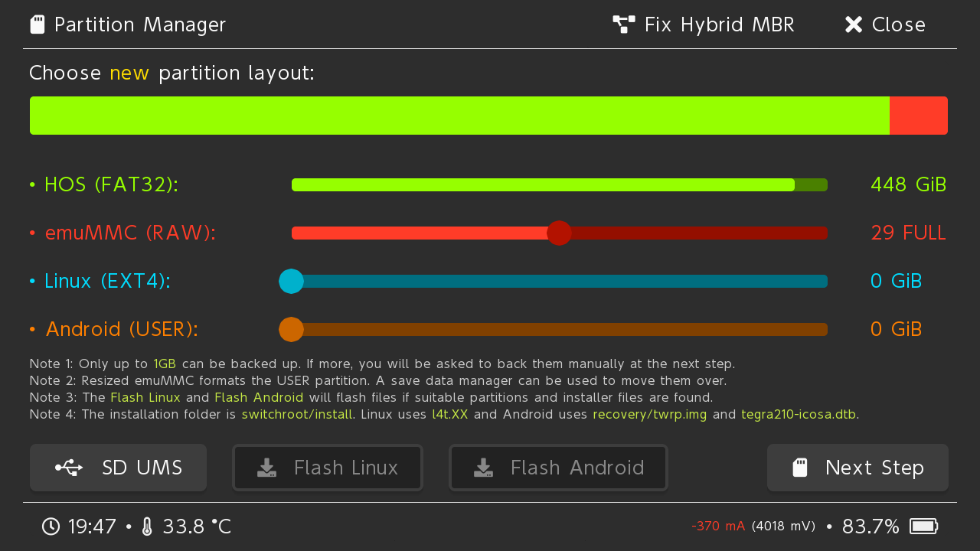Image resolution: width=980 pixels, height=551 pixels.
Task: Click the Flash Linux button
Action: (328, 468)
